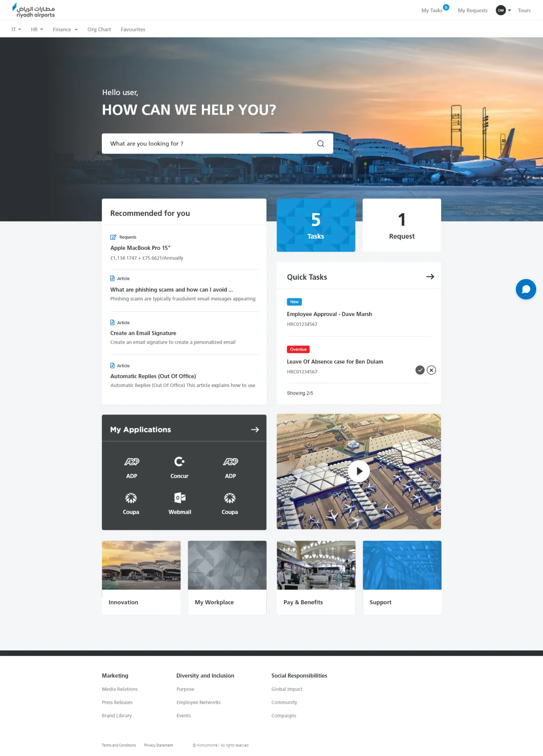Expand the Finance menu dropdown

[x=65, y=30]
